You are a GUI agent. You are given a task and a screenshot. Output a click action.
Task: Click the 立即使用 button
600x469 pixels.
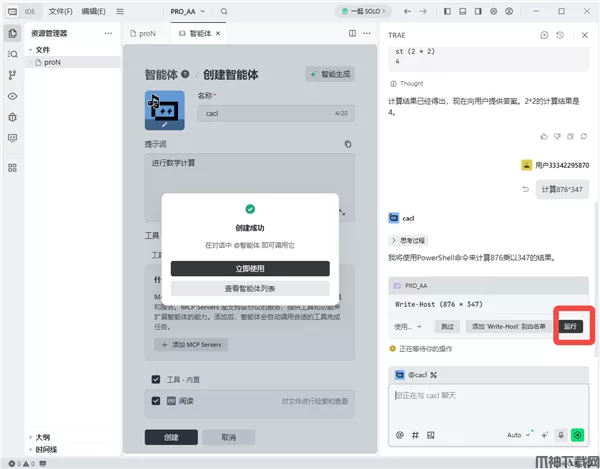click(250, 269)
